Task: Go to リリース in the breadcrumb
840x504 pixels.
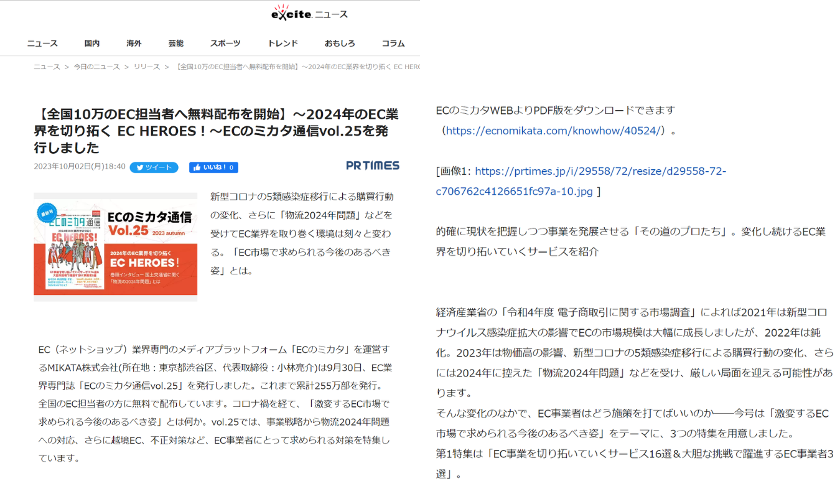Action: (147, 67)
